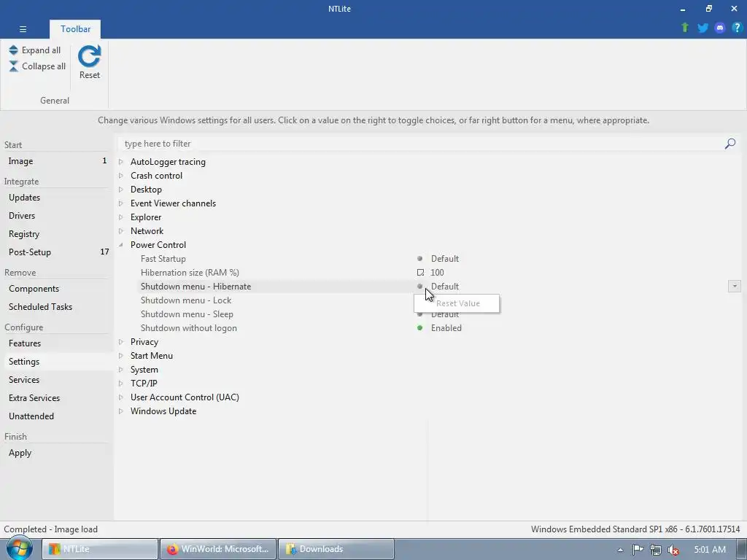Image resolution: width=747 pixels, height=560 pixels.
Task: Click the Action Center flag icon
Action: (x=638, y=550)
